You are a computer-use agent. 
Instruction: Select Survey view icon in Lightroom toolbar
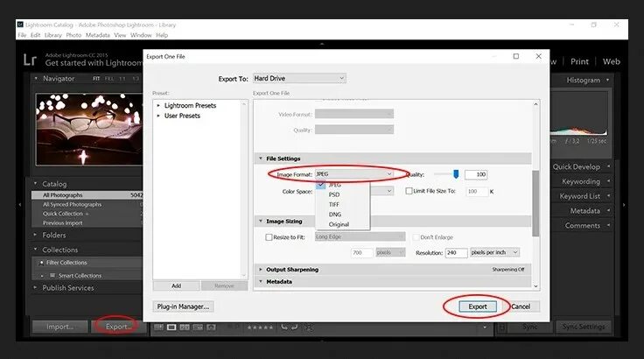click(x=198, y=327)
